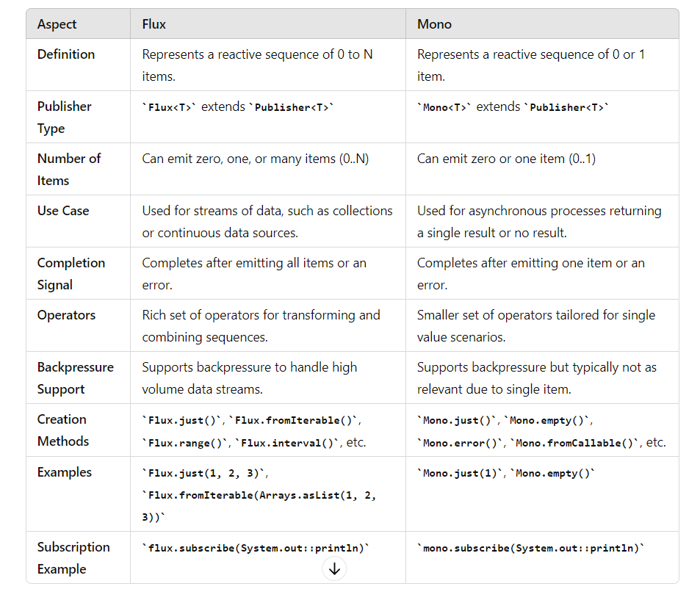The height and width of the screenshot is (589, 700).
Task: Click the Examples row label
Action: tap(65, 472)
